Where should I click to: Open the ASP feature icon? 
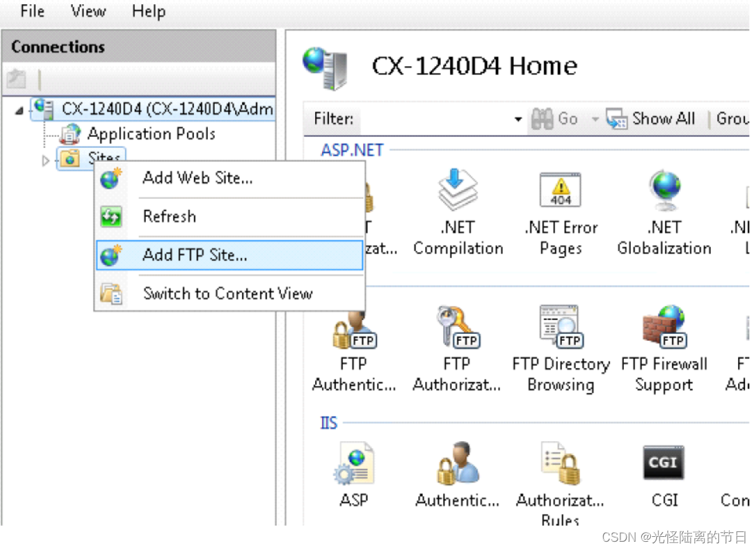click(354, 463)
